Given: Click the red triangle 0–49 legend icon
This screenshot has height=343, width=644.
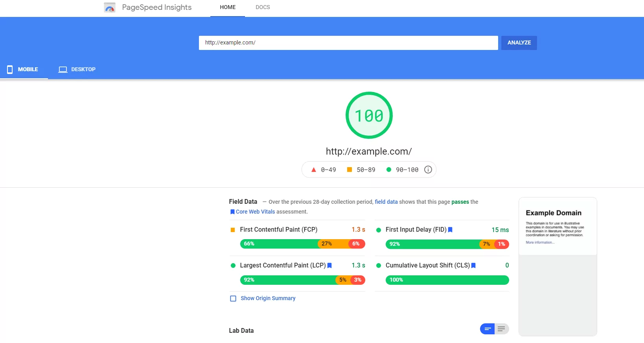Looking at the screenshot, I should pos(314,170).
